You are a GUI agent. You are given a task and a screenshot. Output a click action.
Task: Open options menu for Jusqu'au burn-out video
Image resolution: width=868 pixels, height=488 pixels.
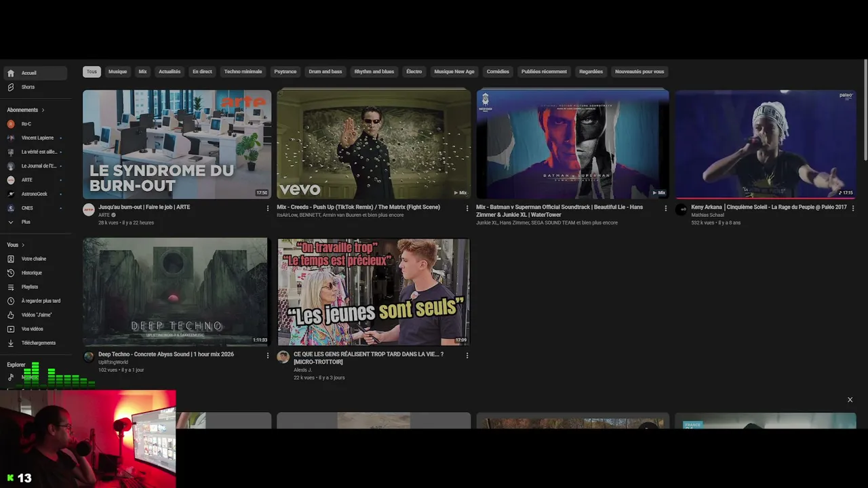pos(267,208)
